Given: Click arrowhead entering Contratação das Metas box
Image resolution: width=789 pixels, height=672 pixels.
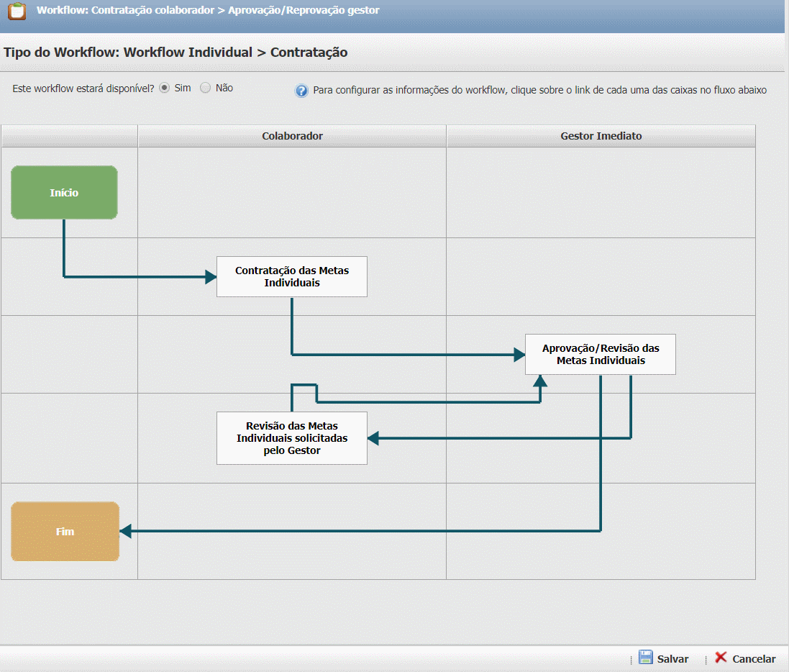Looking at the screenshot, I should coord(211,276).
